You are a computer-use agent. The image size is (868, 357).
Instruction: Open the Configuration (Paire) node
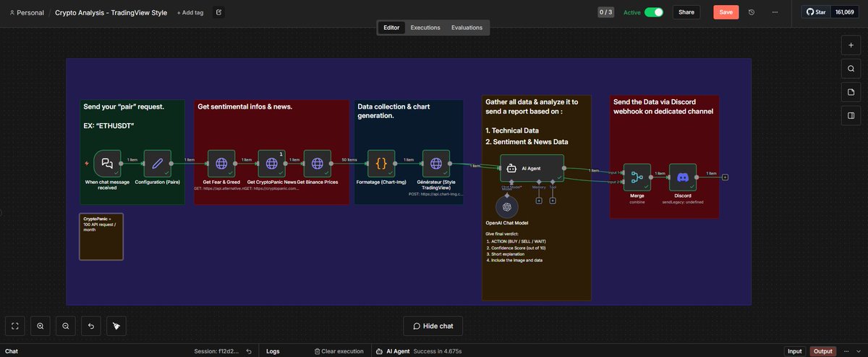[x=158, y=163]
